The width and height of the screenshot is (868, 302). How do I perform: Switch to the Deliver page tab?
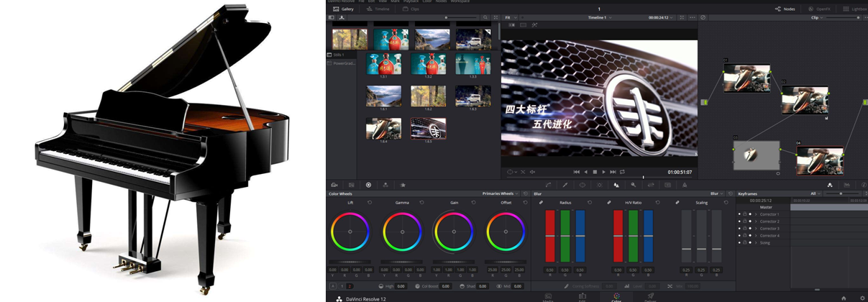[x=650, y=297]
